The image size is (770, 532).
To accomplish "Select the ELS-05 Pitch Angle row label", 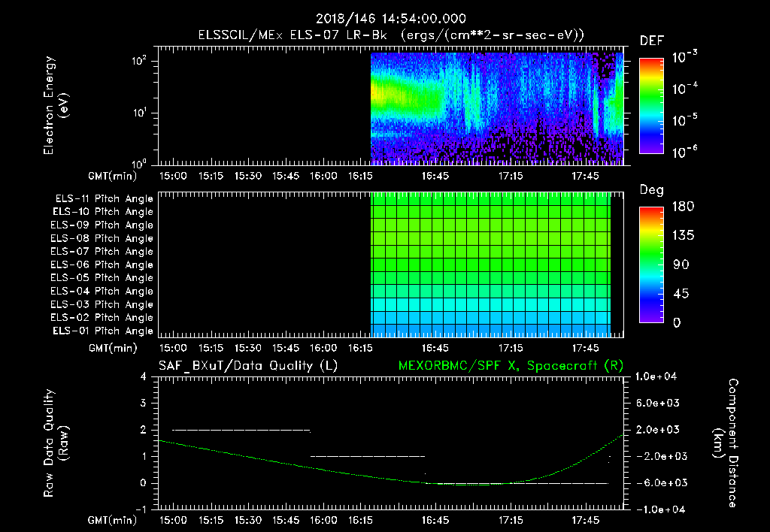I will [x=102, y=278].
